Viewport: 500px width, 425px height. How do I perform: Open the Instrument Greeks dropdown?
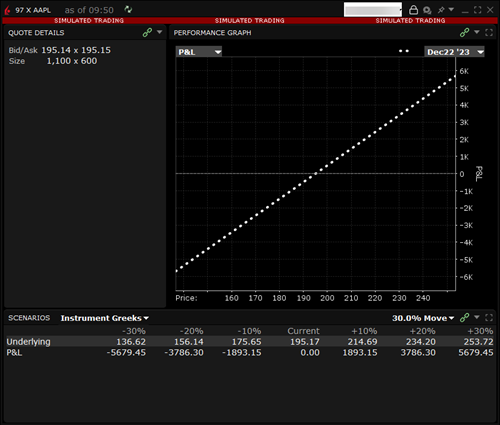click(104, 318)
